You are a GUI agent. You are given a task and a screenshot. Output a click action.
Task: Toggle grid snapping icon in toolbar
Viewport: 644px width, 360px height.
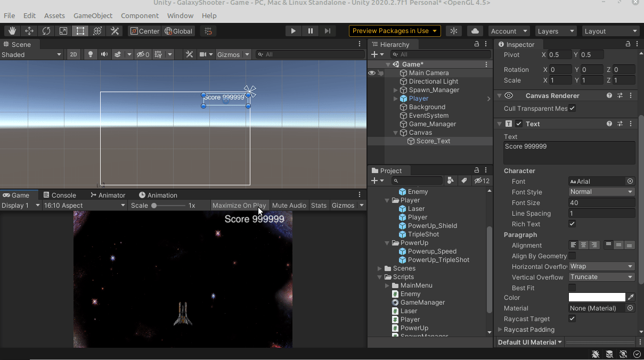pos(208,31)
